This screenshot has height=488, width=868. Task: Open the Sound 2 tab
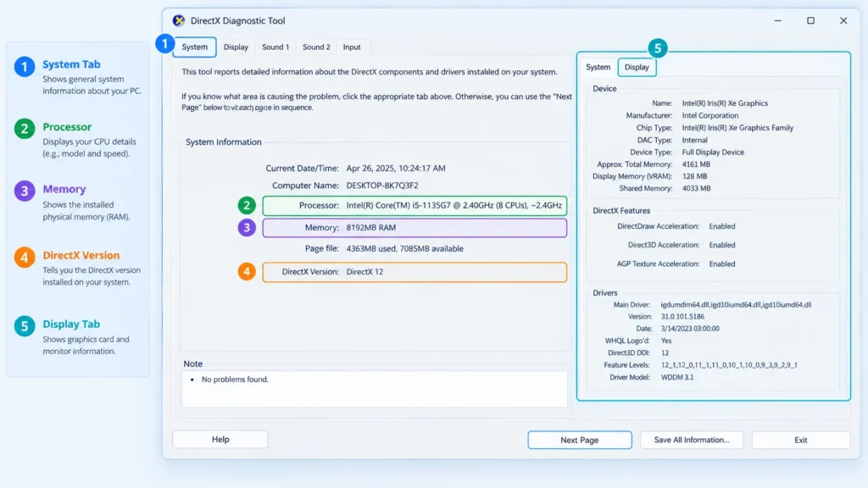tap(316, 47)
